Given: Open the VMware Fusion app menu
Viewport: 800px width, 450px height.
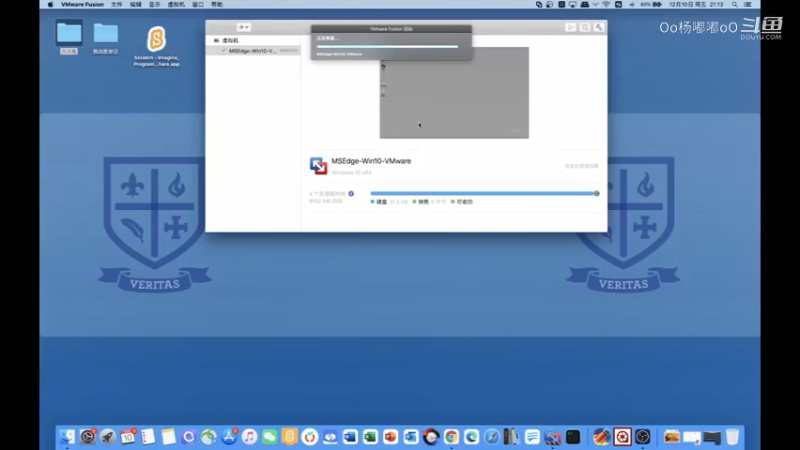Looking at the screenshot, I should [82, 5].
